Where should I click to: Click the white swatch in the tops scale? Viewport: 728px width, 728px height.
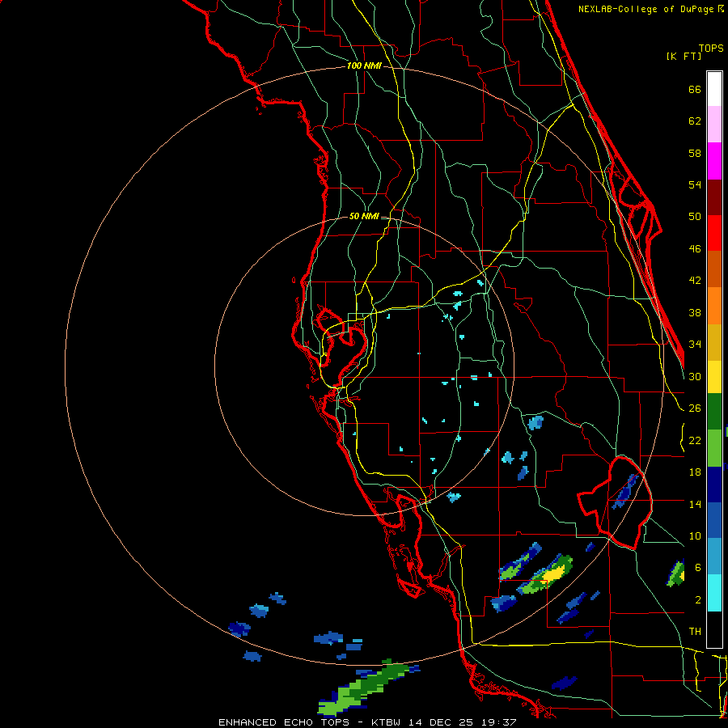(714, 89)
